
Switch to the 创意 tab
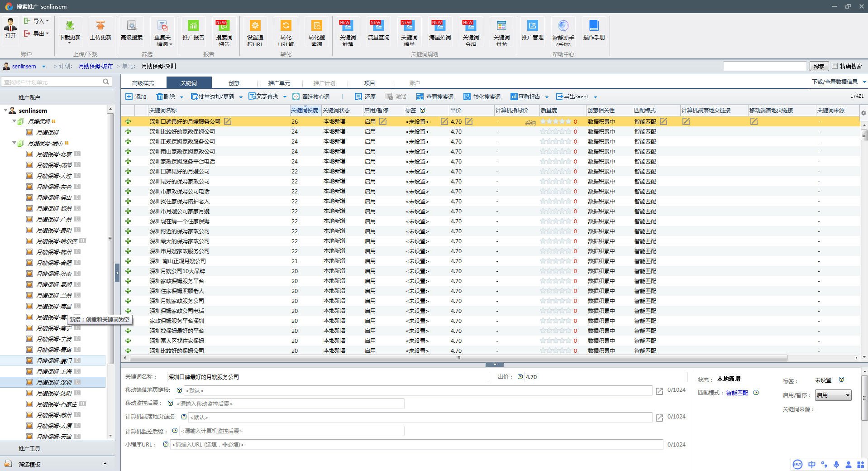point(234,83)
